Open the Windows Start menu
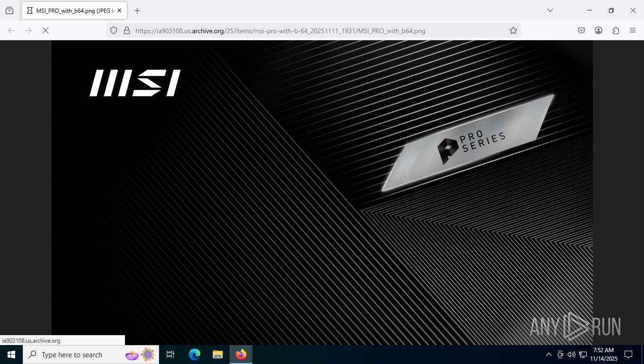Image resolution: width=644 pixels, height=364 pixels. 11,355
